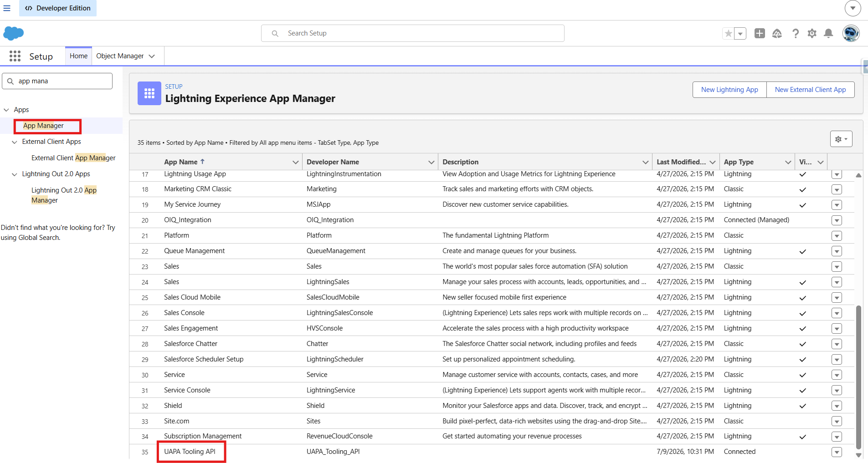Click the Salesforce cloud logo
This screenshot has width=868, height=463.
[14, 33]
